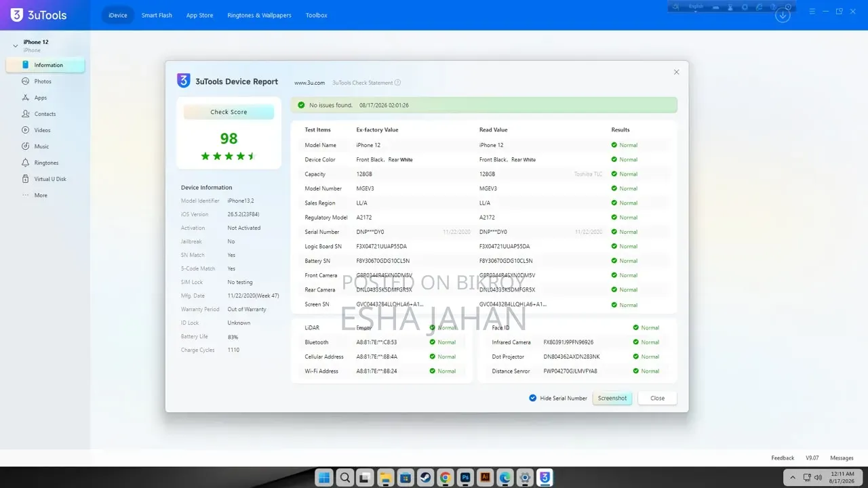Click the Dot Projector serial value

point(572,357)
